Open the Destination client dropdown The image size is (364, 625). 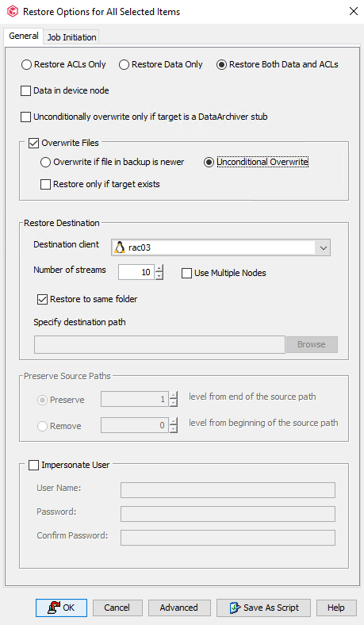(x=324, y=248)
